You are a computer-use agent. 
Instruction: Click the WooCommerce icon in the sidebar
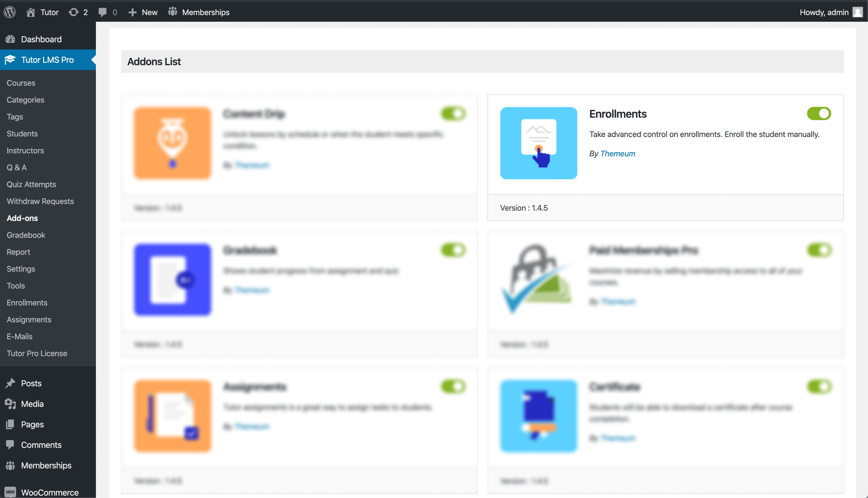point(10,492)
